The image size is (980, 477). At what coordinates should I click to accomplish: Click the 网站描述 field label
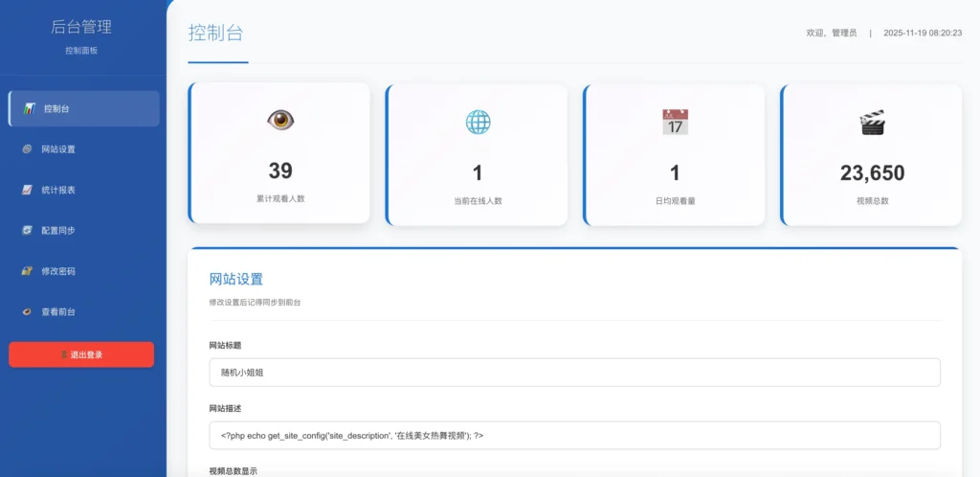[226, 408]
